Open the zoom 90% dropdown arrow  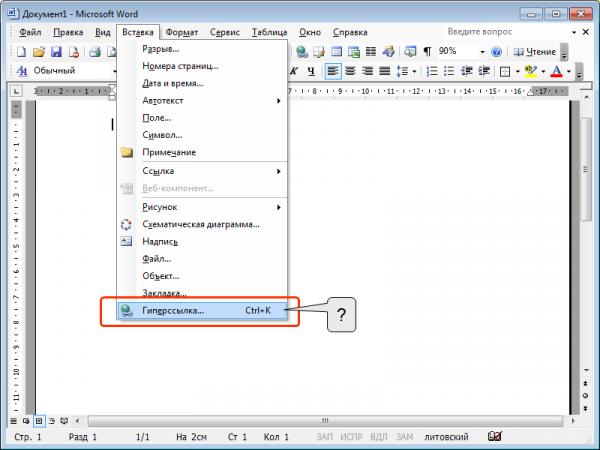pos(482,52)
